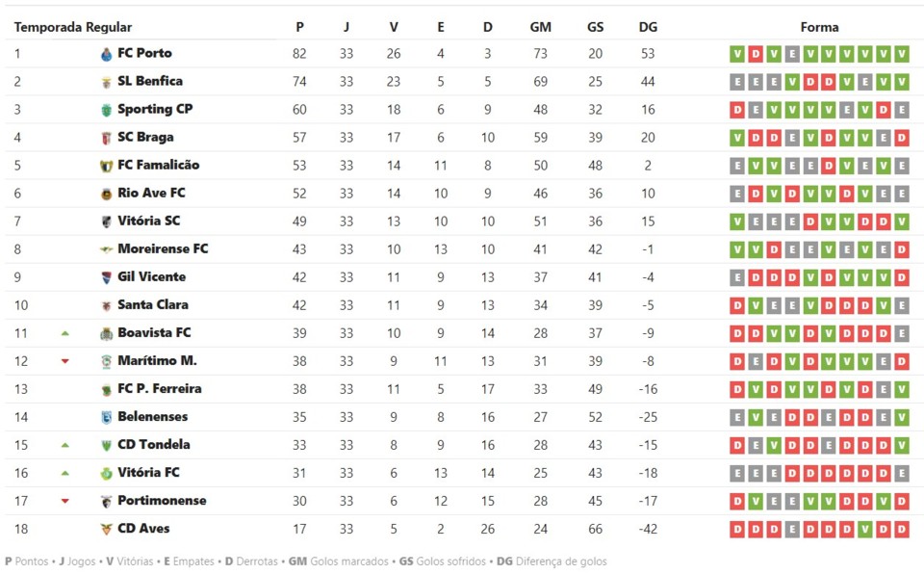
Task: Click the FC Porto club crest
Action: click(107, 54)
